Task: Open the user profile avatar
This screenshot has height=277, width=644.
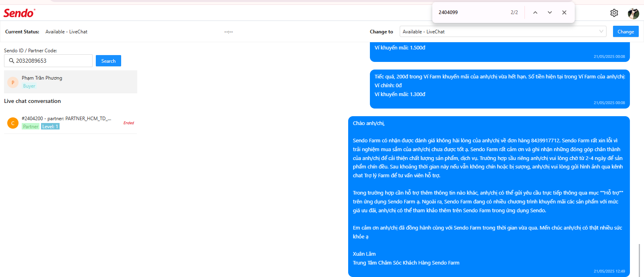Action: (x=633, y=13)
